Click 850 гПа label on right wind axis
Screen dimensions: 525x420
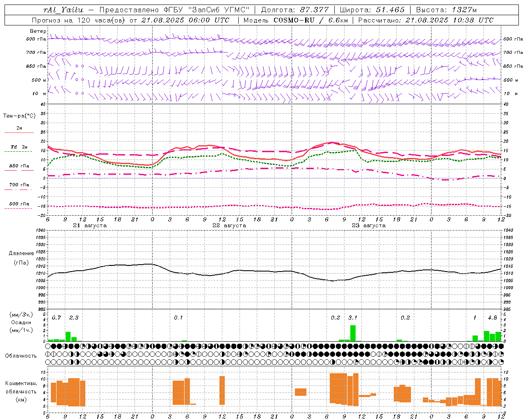tap(513, 66)
